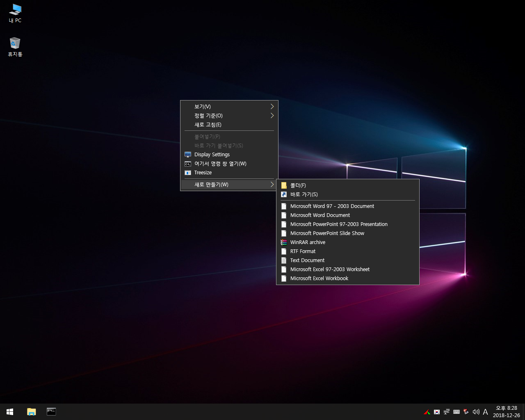Select 정렬 기준(O) in the context menu
The height and width of the screenshot is (420, 525).
229,116
